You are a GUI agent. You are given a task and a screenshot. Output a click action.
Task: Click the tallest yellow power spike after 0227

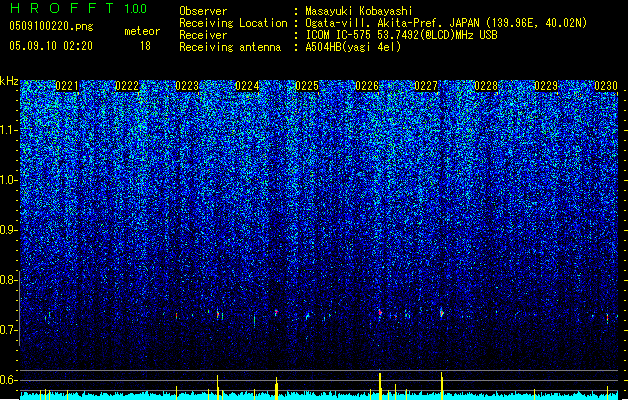442,386
